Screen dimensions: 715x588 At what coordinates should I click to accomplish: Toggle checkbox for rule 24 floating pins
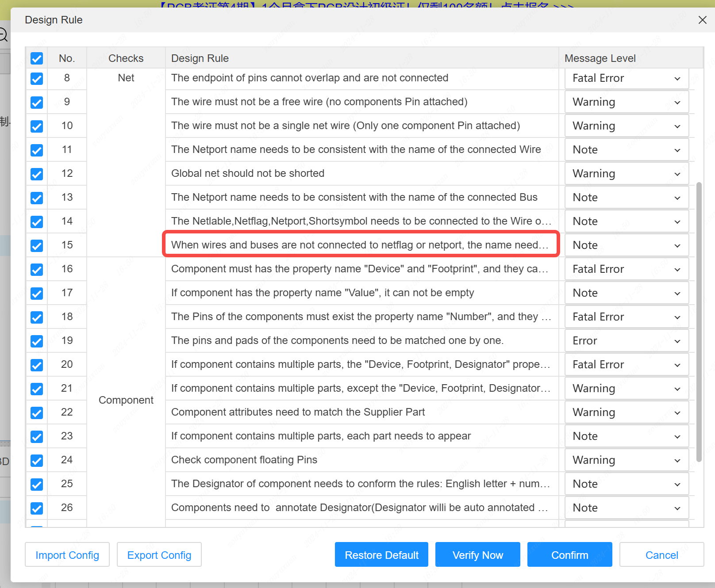[x=37, y=461]
